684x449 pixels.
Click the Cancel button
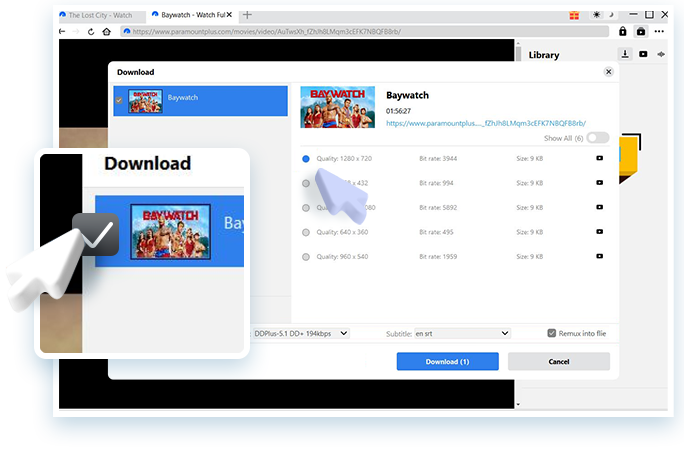pyautogui.click(x=559, y=362)
